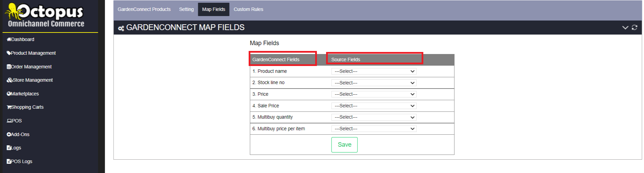Click the '3. Price' row label
The height and width of the screenshot is (173, 644).
pyautogui.click(x=260, y=94)
